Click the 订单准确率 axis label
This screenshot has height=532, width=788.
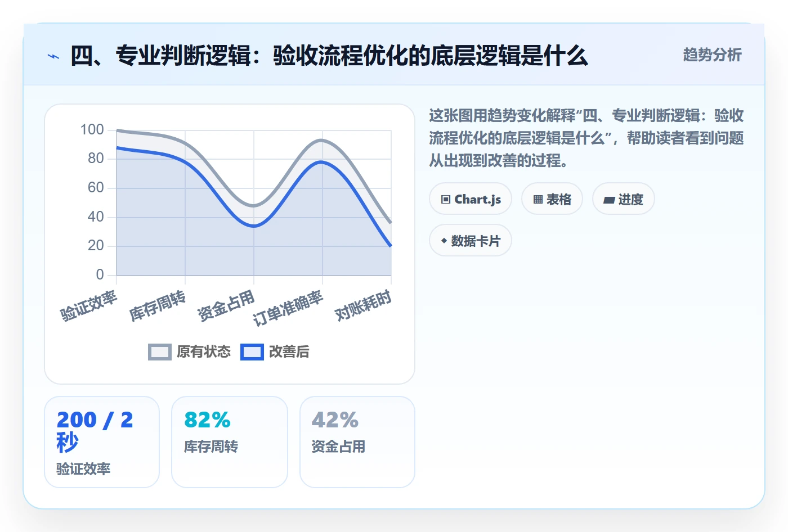288,308
